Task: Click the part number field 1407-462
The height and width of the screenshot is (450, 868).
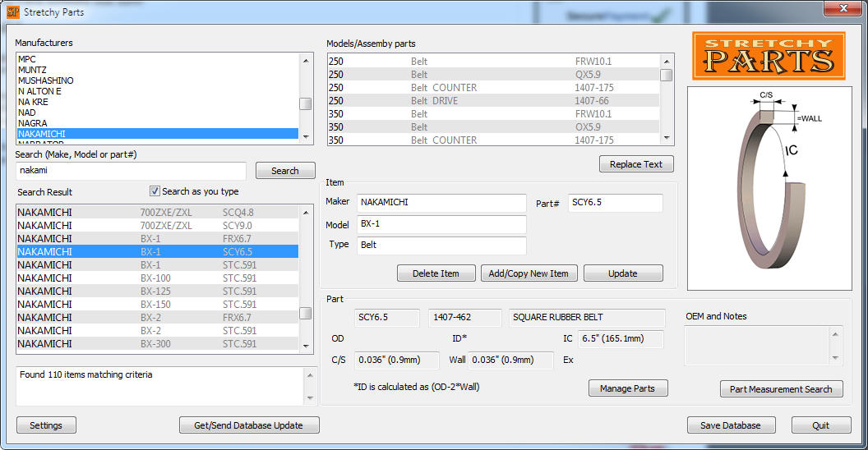Action: (x=464, y=317)
